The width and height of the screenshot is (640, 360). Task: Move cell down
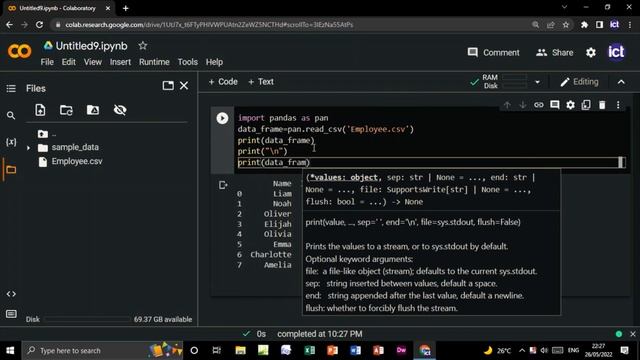pyautogui.click(x=522, y=105)
